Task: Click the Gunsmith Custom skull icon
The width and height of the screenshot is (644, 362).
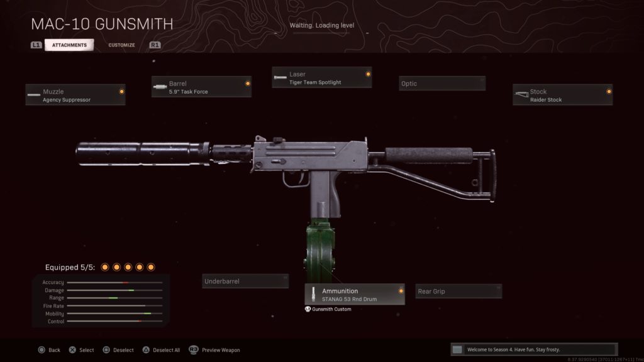Action: 308,309
